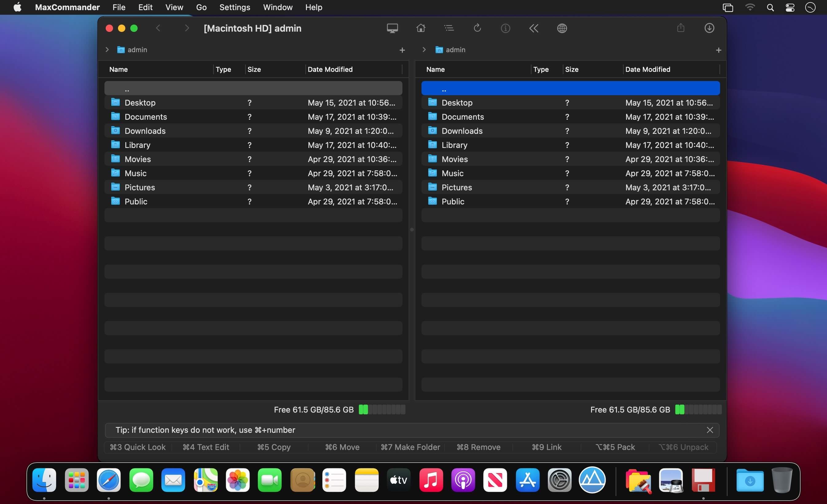Click the share icon in the toolbar

680,28
